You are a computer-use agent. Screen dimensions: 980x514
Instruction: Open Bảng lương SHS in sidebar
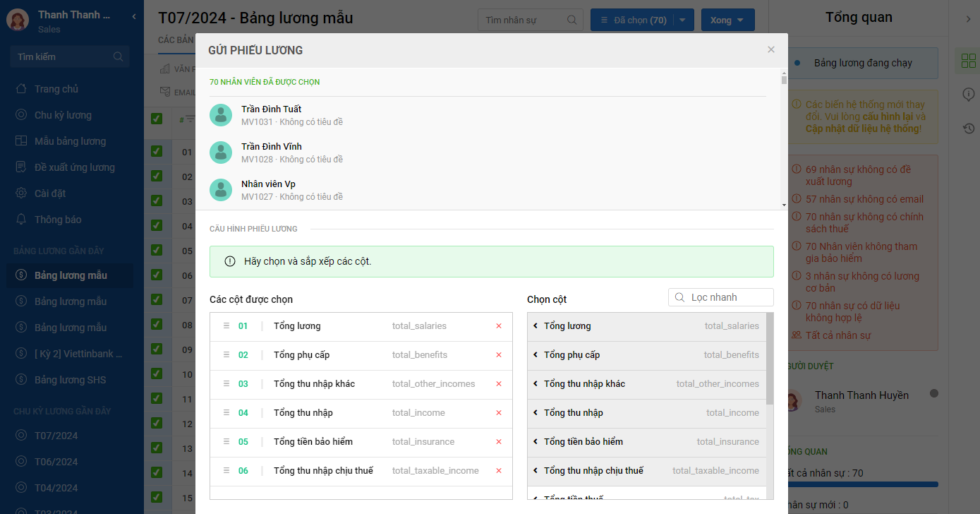69,380
